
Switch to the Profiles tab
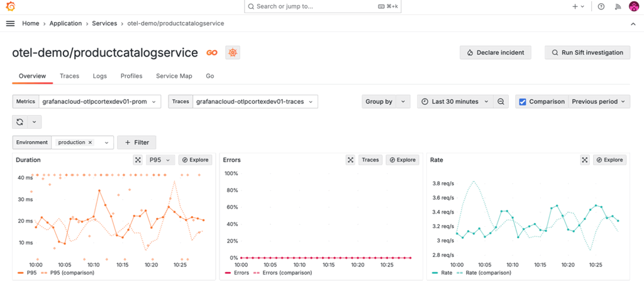tap(131, 76)
